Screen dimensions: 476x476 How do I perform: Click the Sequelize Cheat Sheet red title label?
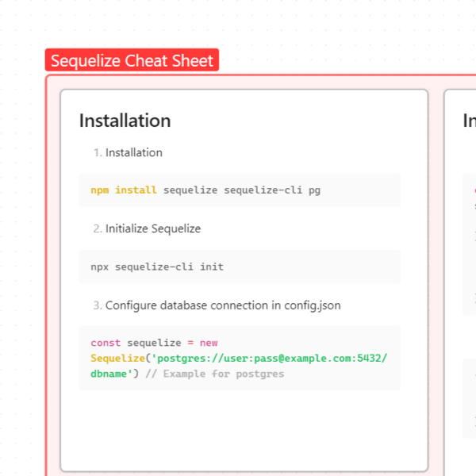click(132, 61)
